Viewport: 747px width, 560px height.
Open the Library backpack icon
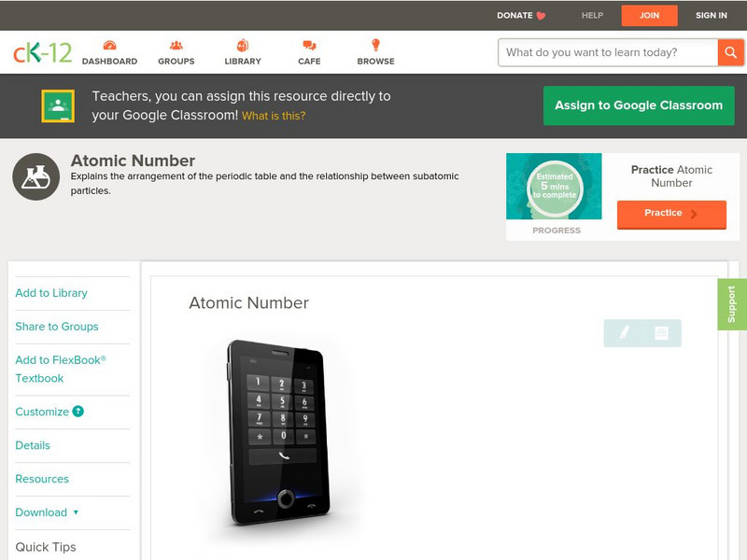[243, 45]
